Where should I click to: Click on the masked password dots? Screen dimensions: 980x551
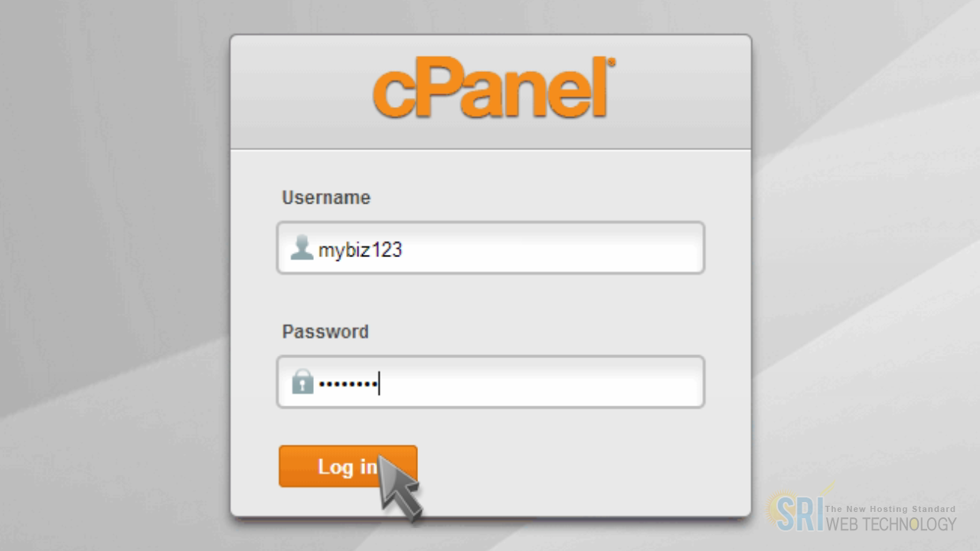tap(348, 384)
